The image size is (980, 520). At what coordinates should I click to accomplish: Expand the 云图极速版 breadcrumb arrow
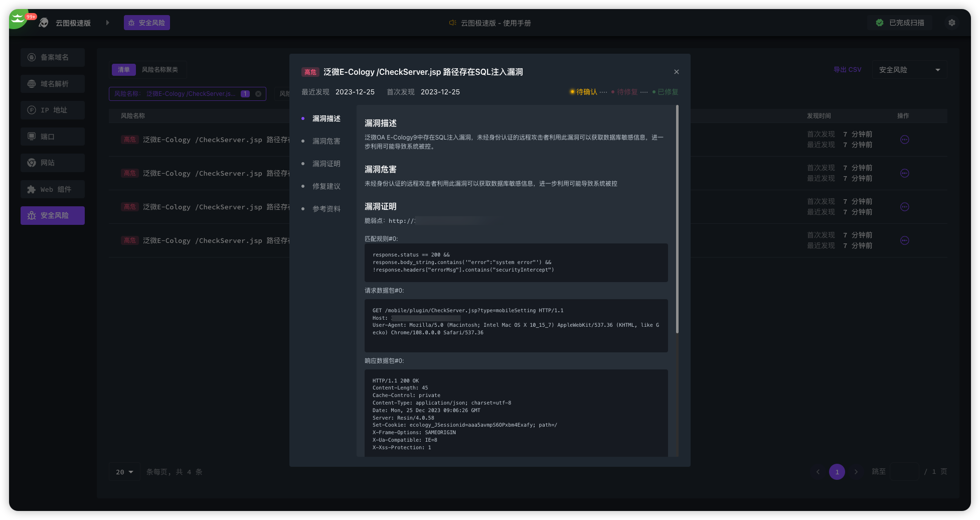[x=107, y=23]
